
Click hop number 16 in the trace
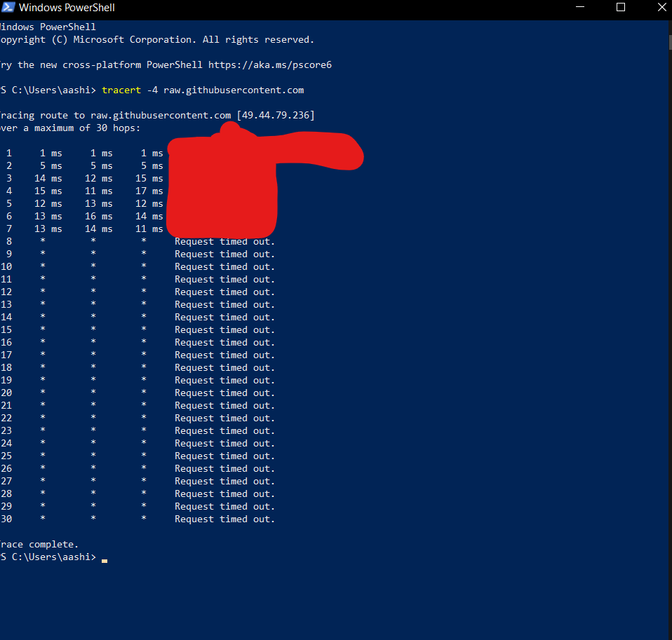pos(6,342)
